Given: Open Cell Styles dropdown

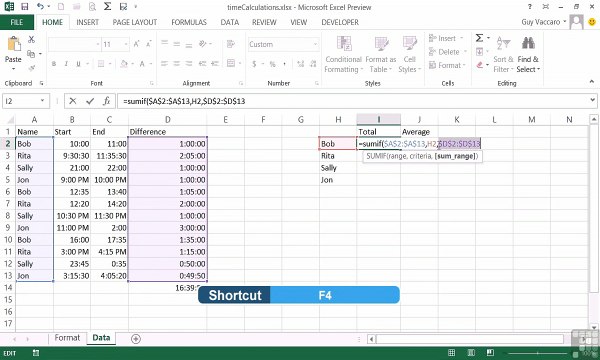Looking at the screenshot, I should coord(409,54).
